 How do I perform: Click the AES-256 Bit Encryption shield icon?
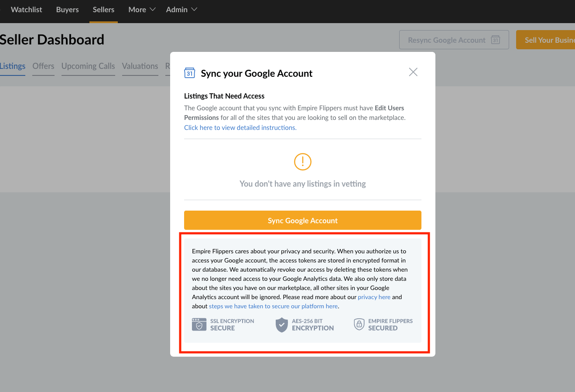point(282,324)
